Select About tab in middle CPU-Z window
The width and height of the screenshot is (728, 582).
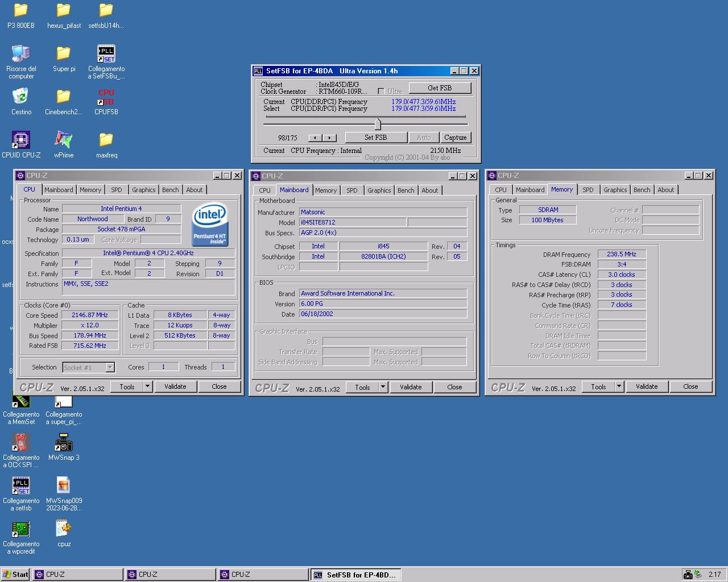[430, 190]
